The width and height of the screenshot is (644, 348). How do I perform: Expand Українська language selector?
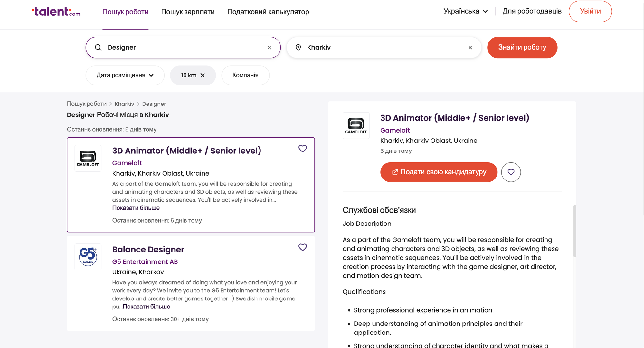pyautogui.click(x=465, y=11)
